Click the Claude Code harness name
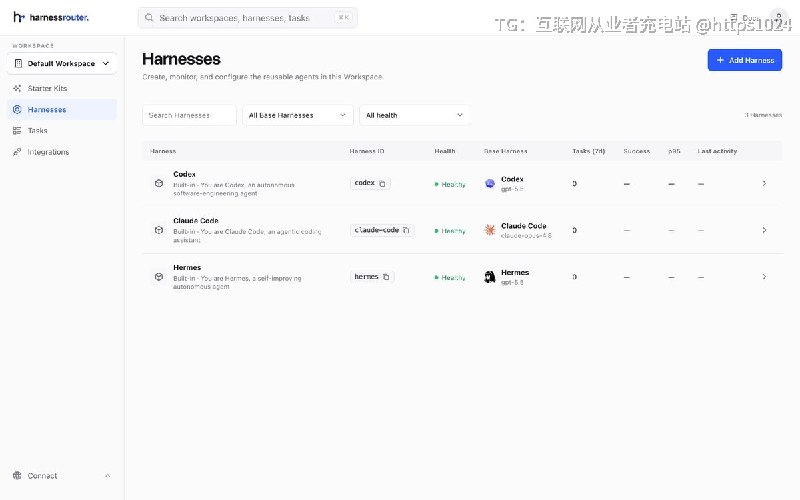Image resolution: width=800 pixels, height=500 pixels. point(196,220)
